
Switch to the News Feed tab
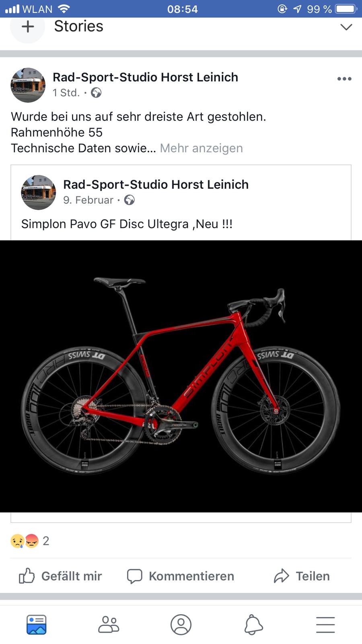click(x=36, y=625)
